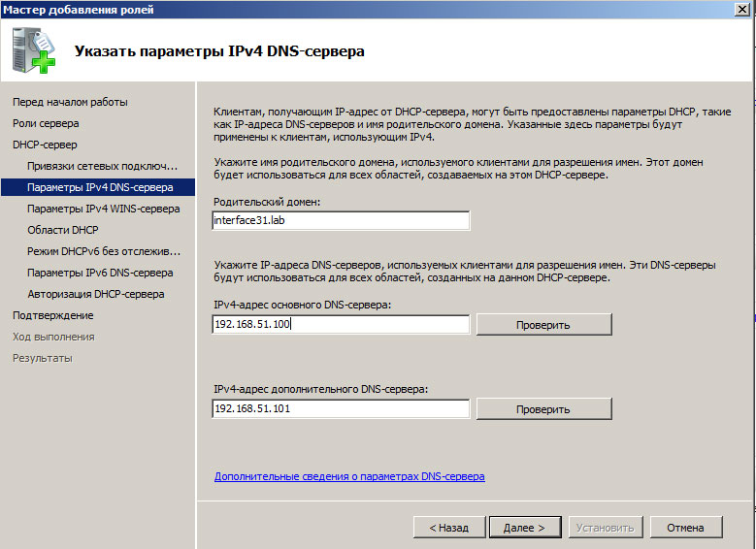Cancel the wizard with 'Отмена'

(x=685, y=528)
